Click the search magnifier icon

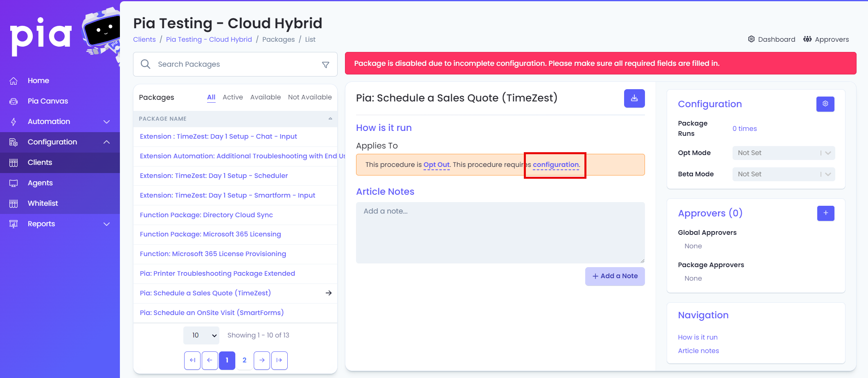coord(145,64)
